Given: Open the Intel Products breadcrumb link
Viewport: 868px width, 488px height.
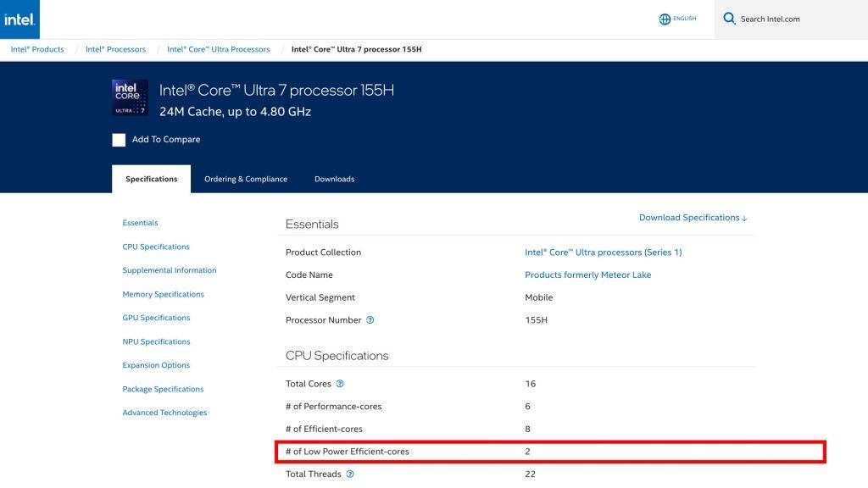Looking at the screenshot, I should (37, 49).
